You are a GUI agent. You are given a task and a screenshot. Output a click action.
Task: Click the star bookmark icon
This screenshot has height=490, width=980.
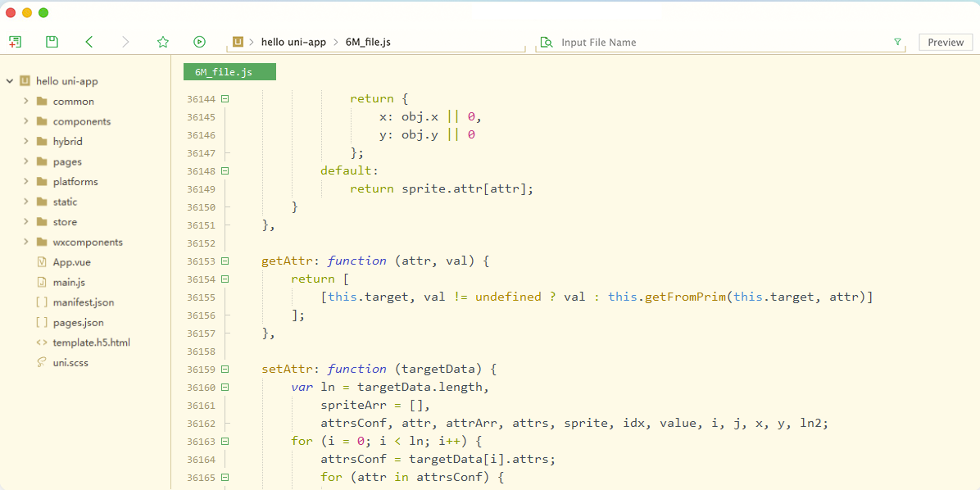tap(163, 42)
